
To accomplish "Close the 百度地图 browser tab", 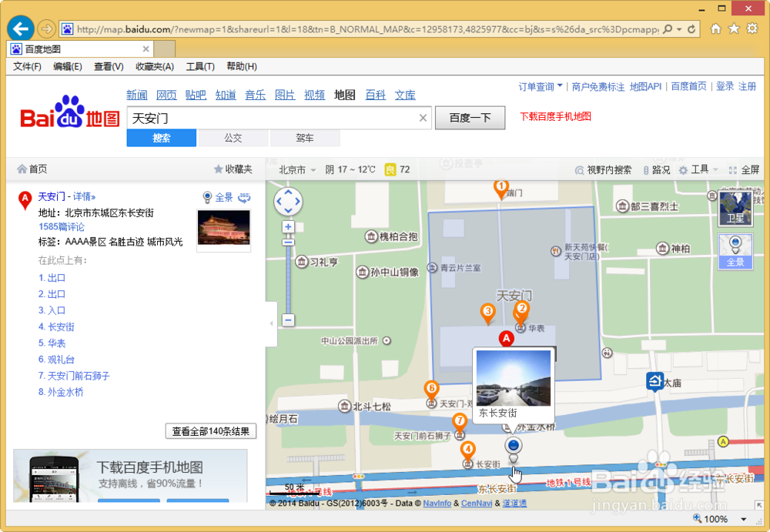I will (146, 49).
